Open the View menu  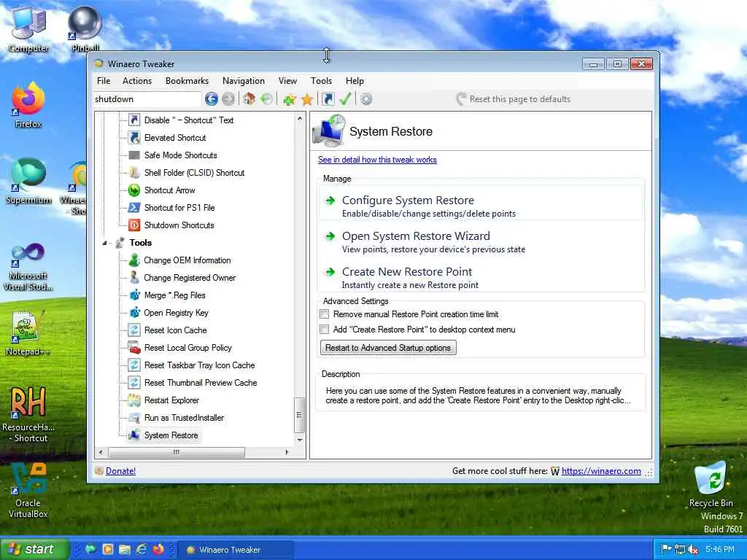point(287,81)
